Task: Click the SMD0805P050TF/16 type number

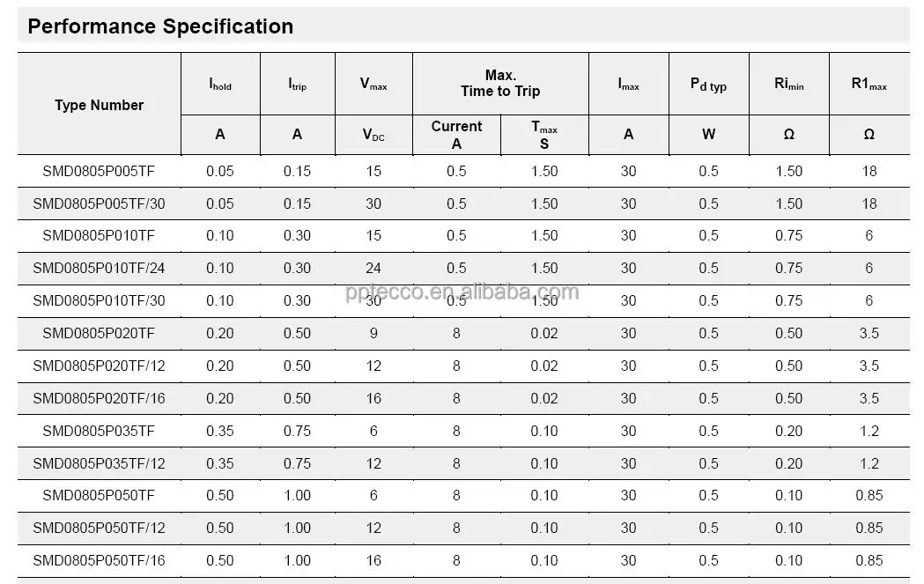Action: pos(99,560)
